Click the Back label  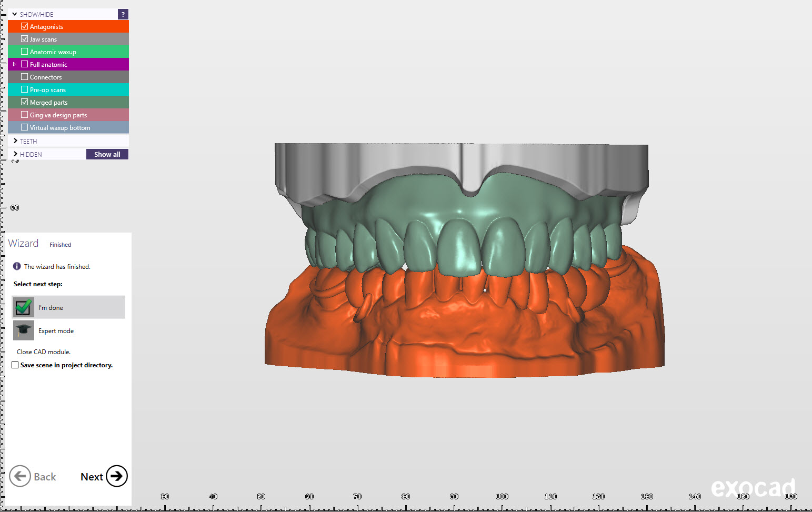[x=45, y=477]
